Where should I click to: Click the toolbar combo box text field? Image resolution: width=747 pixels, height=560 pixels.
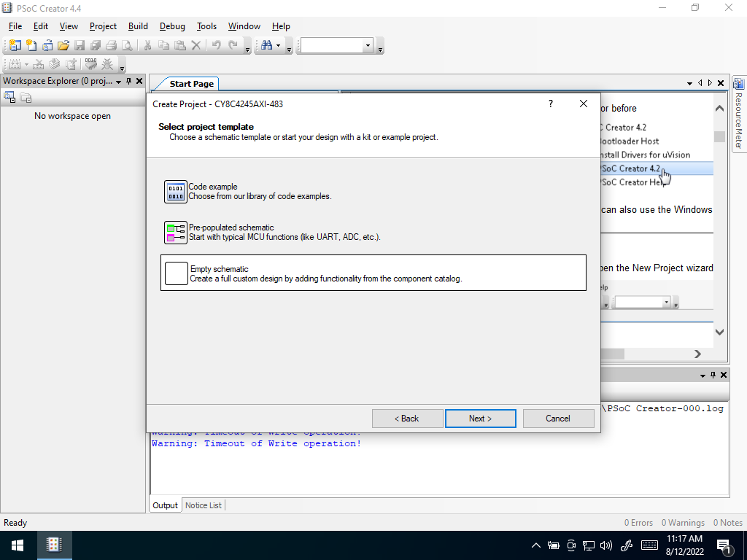(x=332, y=46)
